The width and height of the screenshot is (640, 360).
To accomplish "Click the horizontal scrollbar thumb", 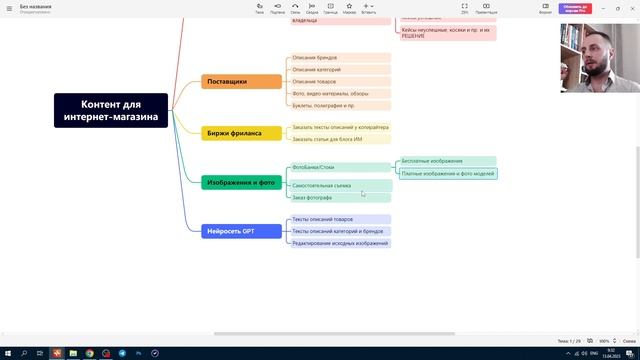I will [x=334, y=333].
